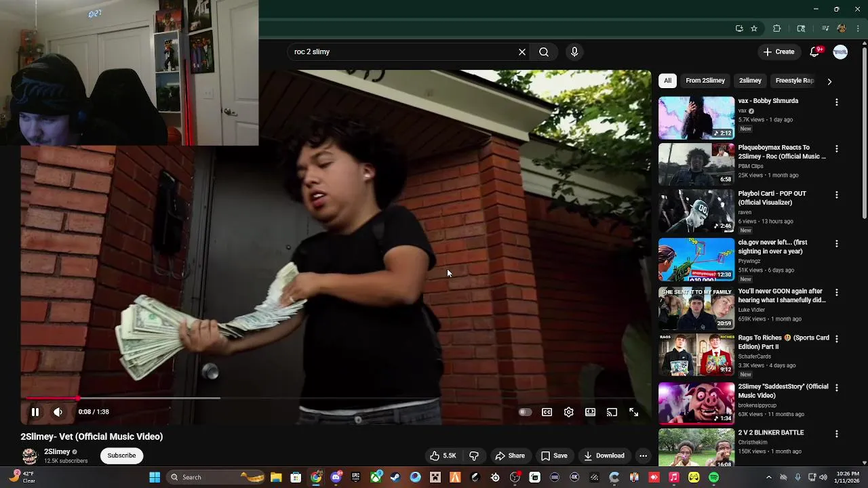Open options for Playboi Carti POP OUT
This screenshot has width=868, height=488.
836,195
